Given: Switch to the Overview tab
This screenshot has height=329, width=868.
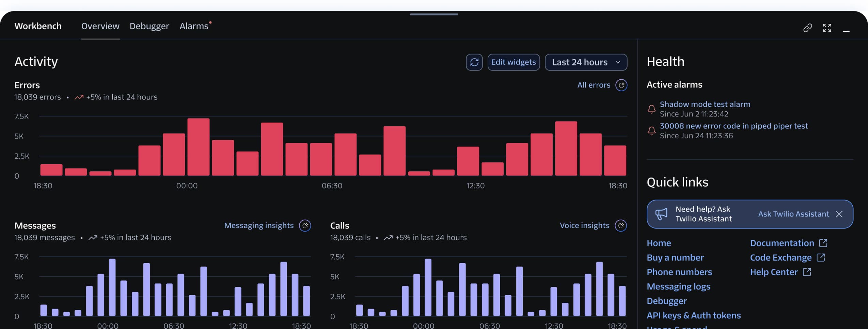Looking at the screenshot, I should [x=100, y=26].
